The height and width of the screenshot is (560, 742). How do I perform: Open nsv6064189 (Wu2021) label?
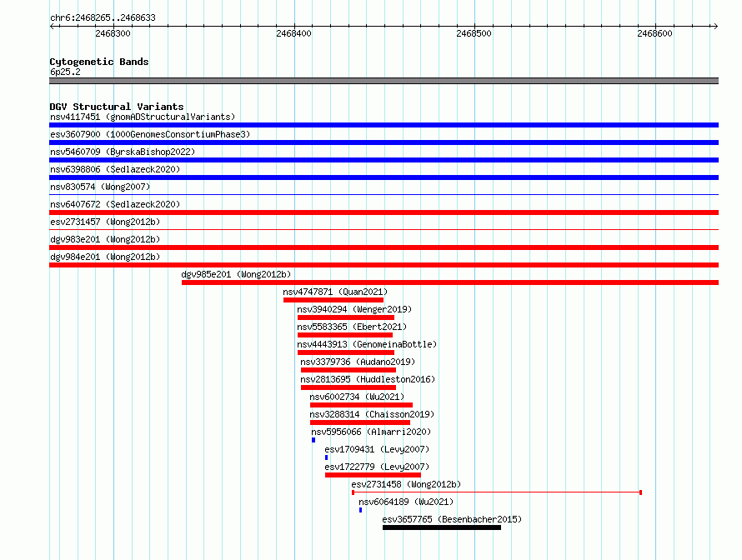(406, 502)
